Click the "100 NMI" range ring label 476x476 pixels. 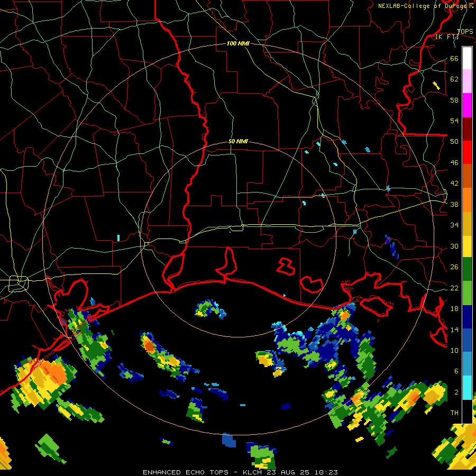[x=238, y=44]
